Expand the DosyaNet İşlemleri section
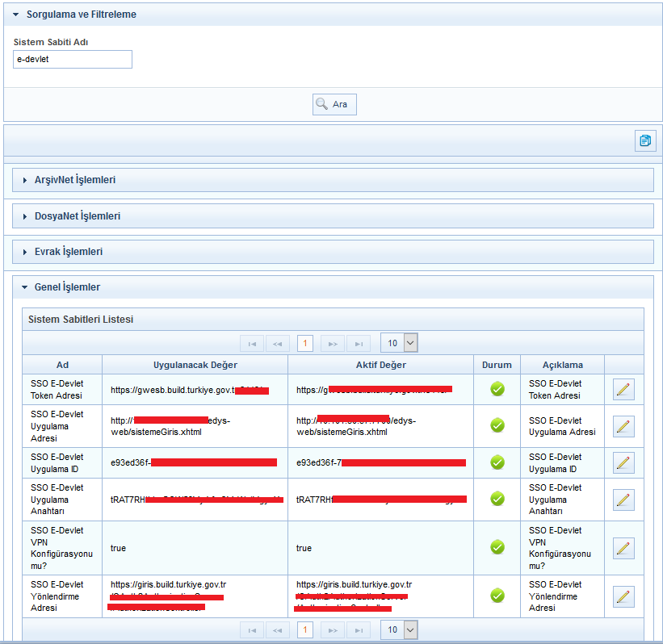The width and height of the screenshot is (663, 644). coord(77,216)
